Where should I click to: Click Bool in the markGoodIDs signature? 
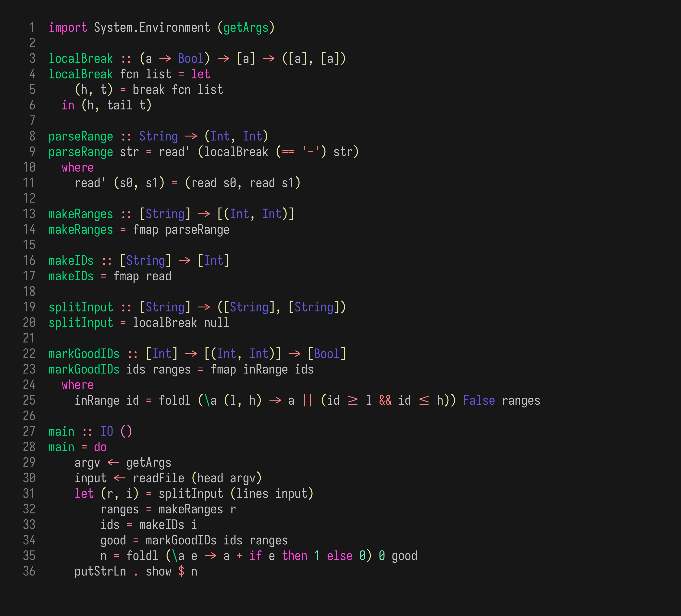327,354
